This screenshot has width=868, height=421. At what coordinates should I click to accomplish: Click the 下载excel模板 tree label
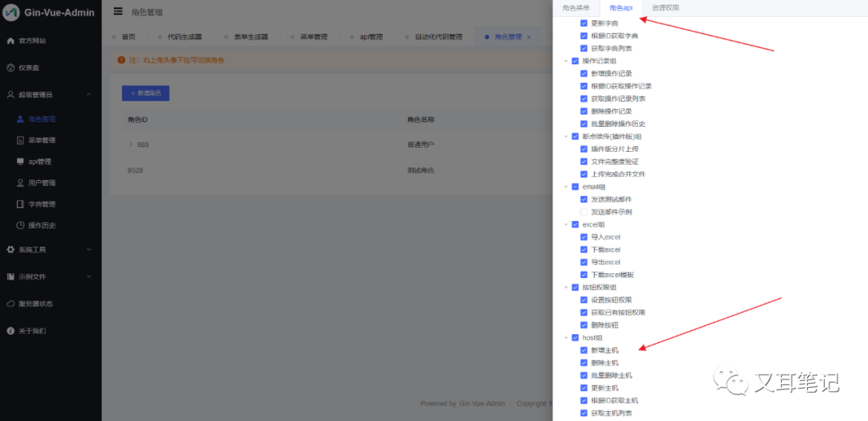coord(612,275)
